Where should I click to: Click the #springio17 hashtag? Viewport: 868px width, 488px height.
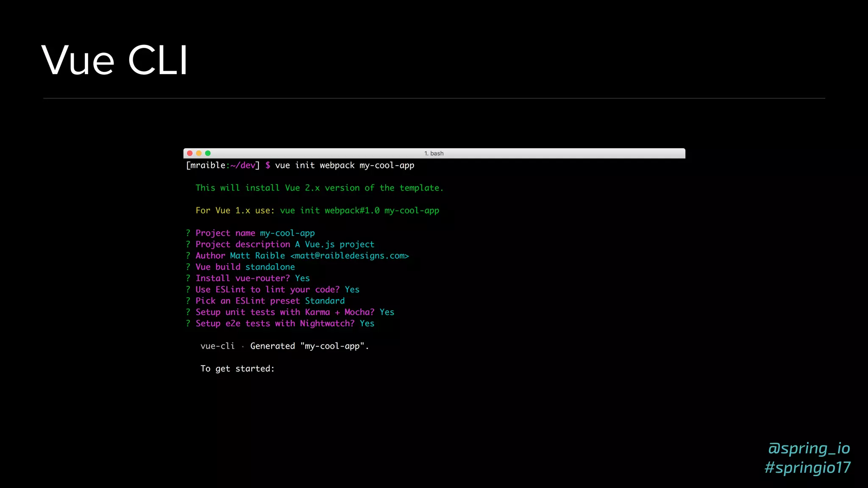(807, 468)
